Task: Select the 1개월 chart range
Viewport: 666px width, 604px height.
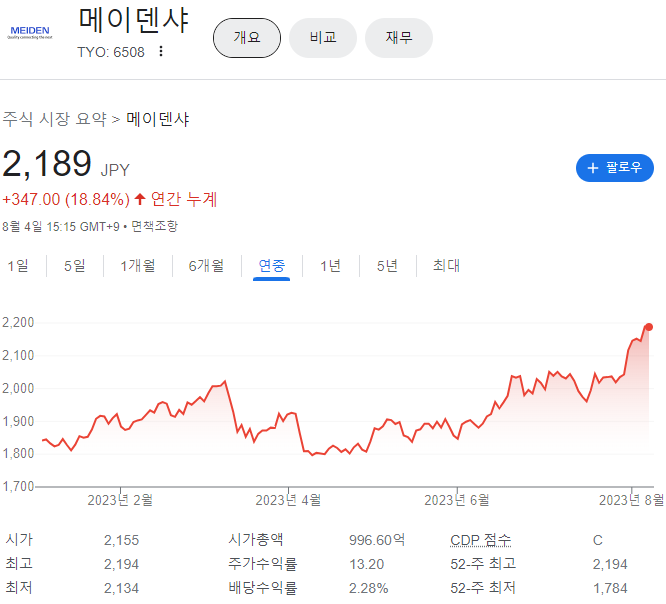Action: (138, 266)
